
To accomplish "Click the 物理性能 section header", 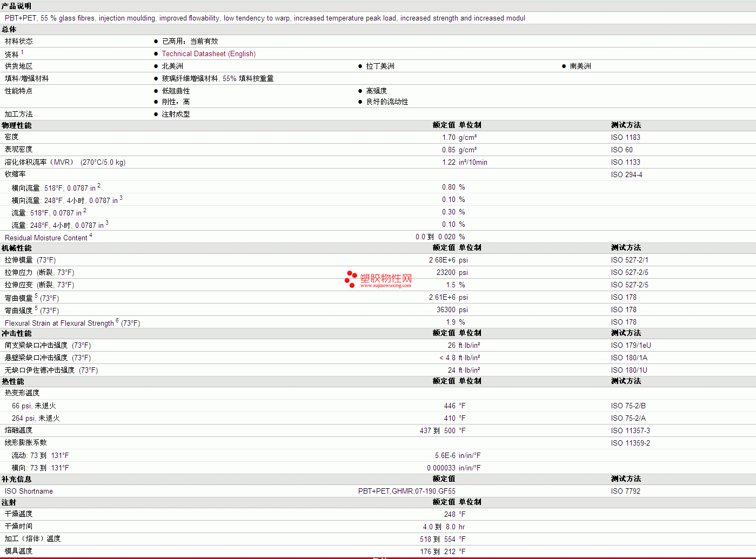I will [17, 125].
